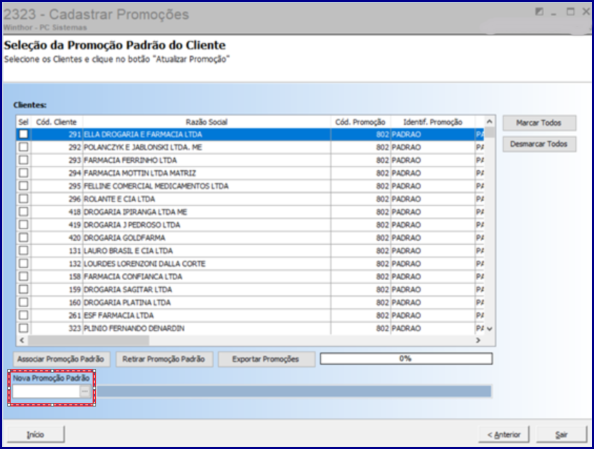
Task: Click the client list scroll up arrow
Action: click(x=489, y=122)
